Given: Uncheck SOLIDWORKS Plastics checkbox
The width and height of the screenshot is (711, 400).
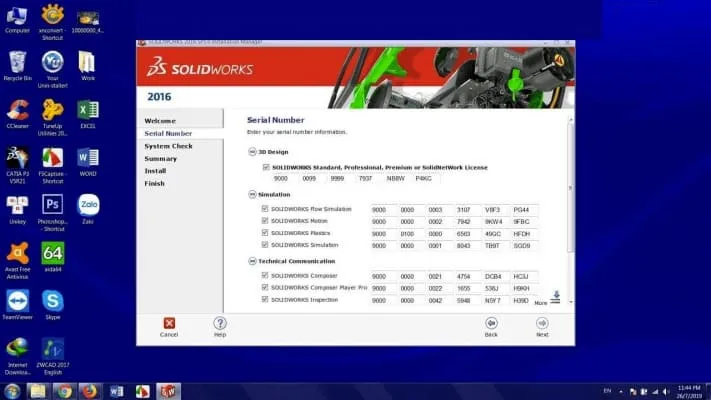Looking at the screenshot, I should click(265, 233).
